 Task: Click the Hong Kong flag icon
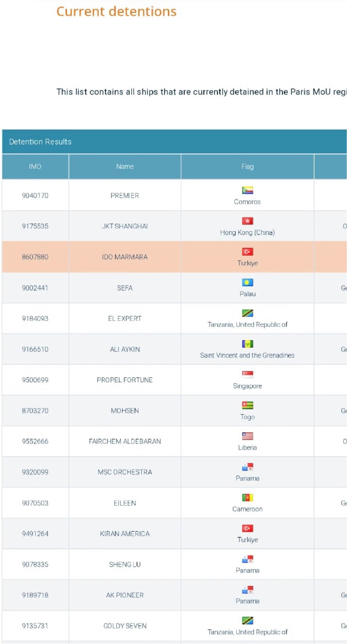click(247, 221)
